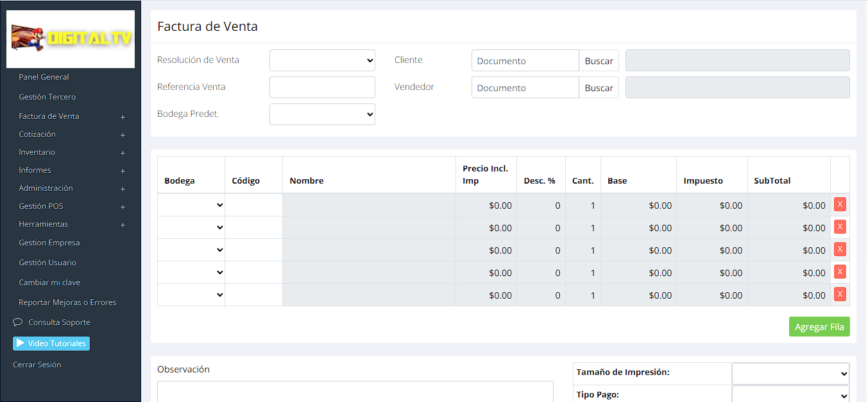Focus the Referencia Venta text field
Viewport: 868px width, 402px height.
[322, 87]
